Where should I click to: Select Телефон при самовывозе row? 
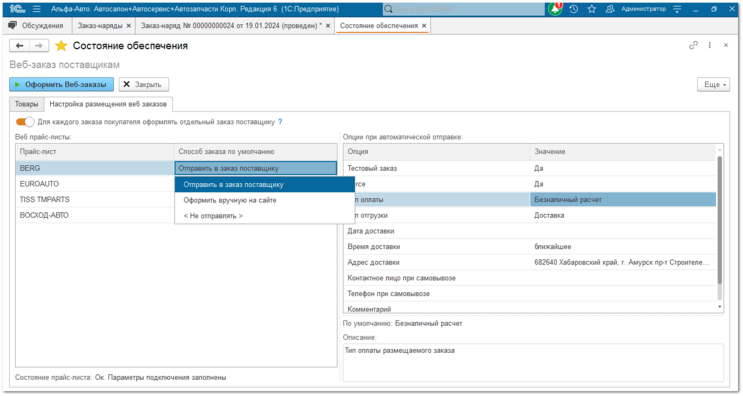coord(530,293)
